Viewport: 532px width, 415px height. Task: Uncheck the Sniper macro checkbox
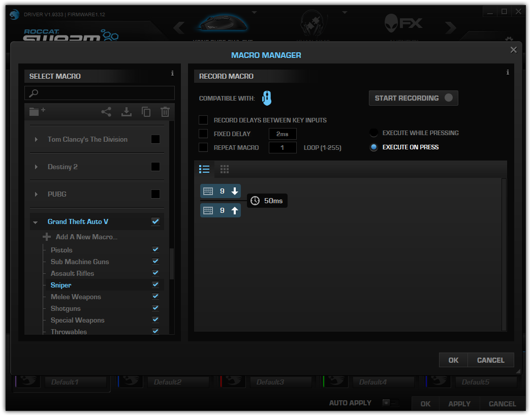pos(155,285)
